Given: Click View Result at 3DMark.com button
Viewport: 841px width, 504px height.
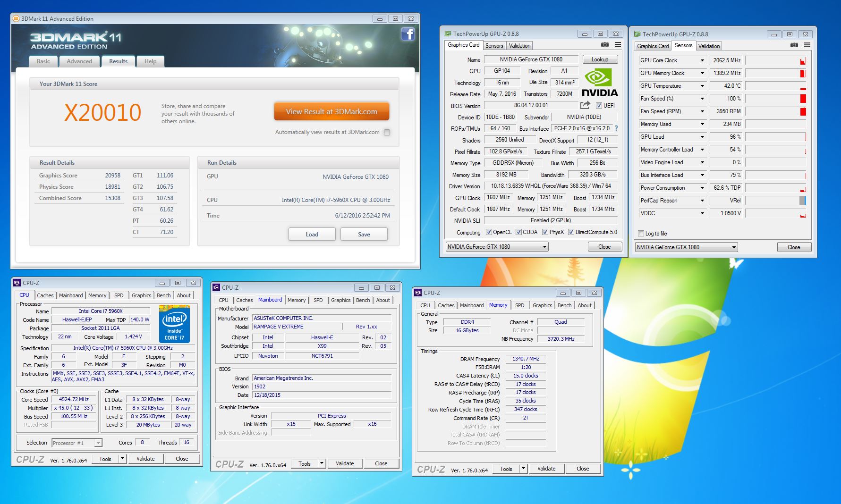Looking at the screenshot, I should coord(331,112).
